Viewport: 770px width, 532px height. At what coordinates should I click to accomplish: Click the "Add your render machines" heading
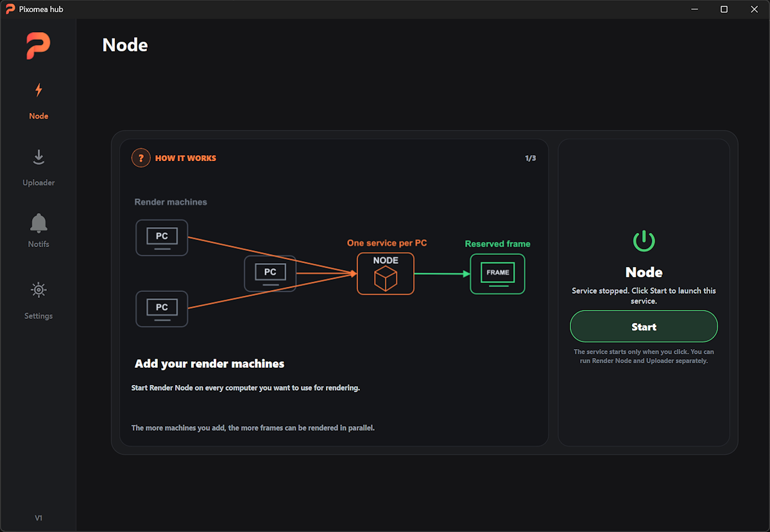[209, 364]
